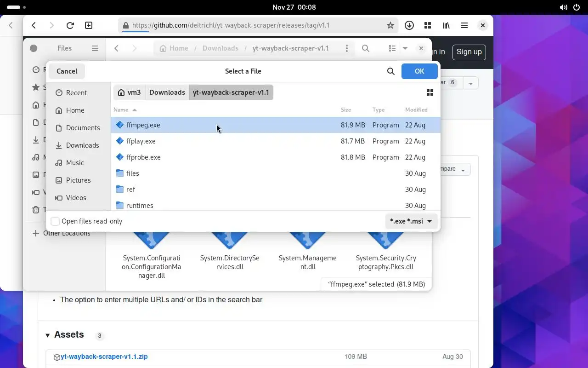Sort file list by Type column header
The height and width of the screenshot is (368, 588).
click(379, 110)
